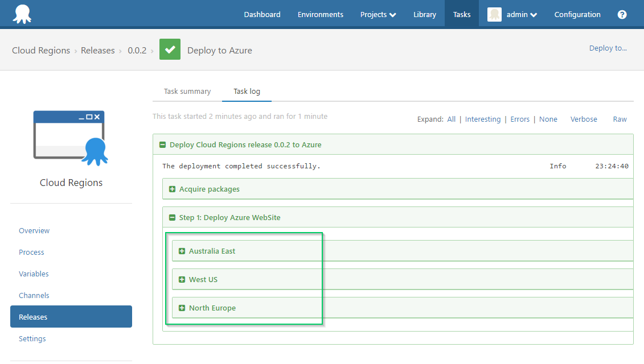Click the Octopus Deploy logo

tap(23, 14)
